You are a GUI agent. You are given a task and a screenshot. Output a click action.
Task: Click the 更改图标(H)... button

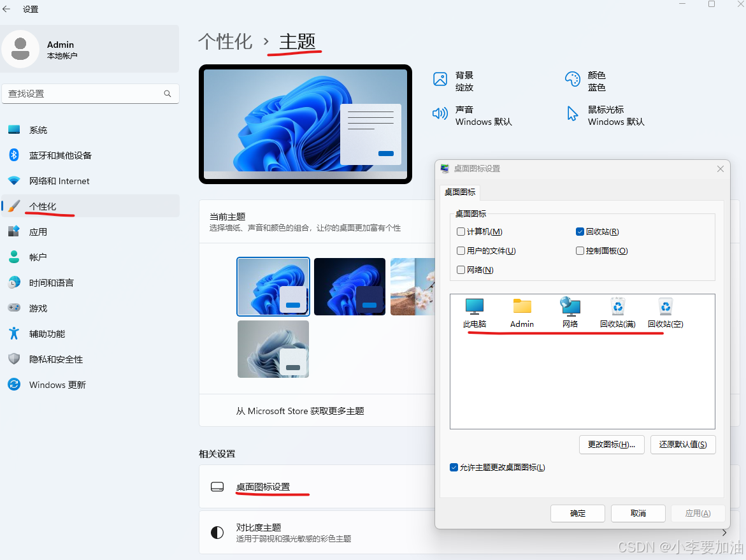pos(612,445)
